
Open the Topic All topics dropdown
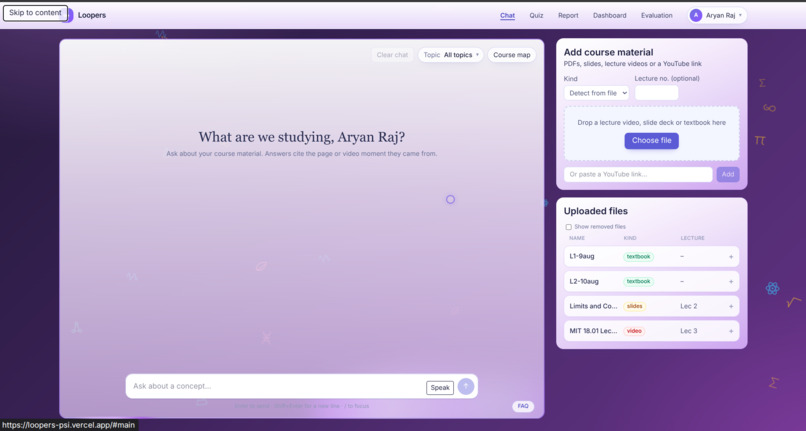click(451, 55)
